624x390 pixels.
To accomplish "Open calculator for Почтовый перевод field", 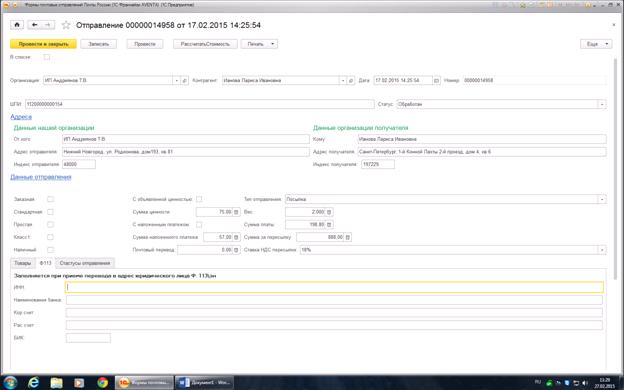I will point(236,250).
